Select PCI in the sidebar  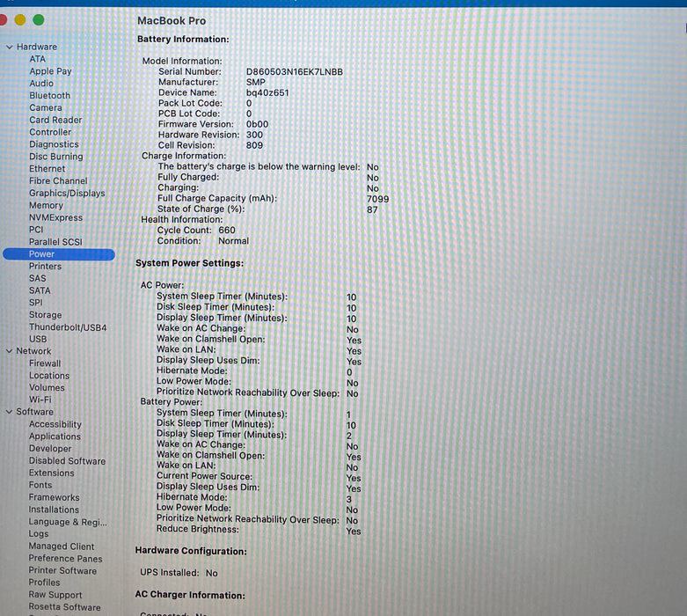[x=36, y=230]
